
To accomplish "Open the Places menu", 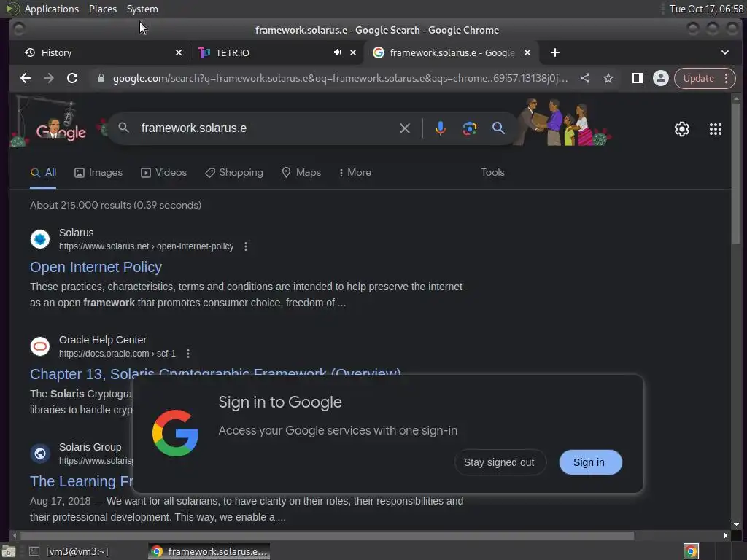I will 102,9.
